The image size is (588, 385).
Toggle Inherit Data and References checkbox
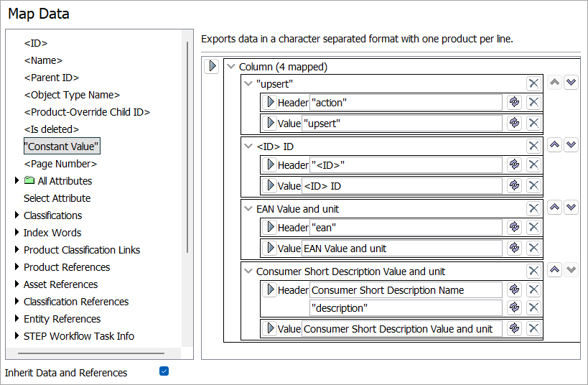[164, 371]
